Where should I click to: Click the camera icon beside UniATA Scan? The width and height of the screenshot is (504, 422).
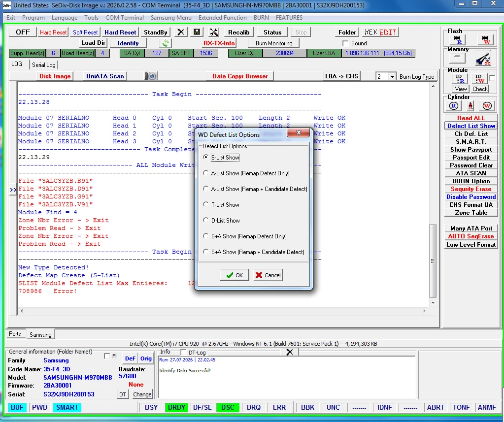[150, 76]
